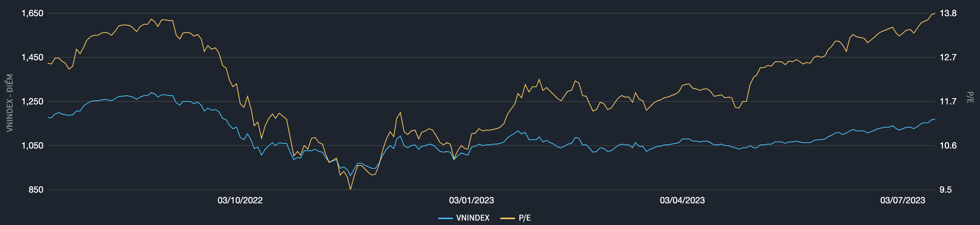Click the rotated P/E right axis title

coord(970,97)
